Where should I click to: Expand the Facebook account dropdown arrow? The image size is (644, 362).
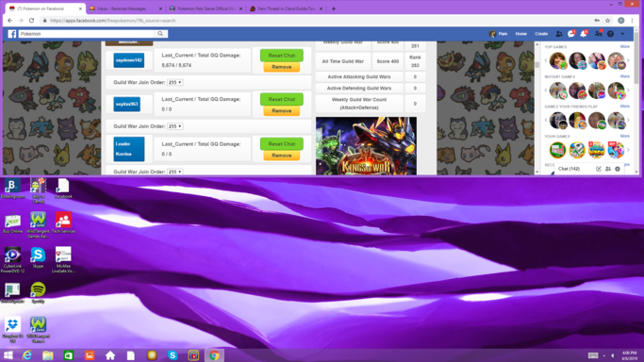click(622, 34)
